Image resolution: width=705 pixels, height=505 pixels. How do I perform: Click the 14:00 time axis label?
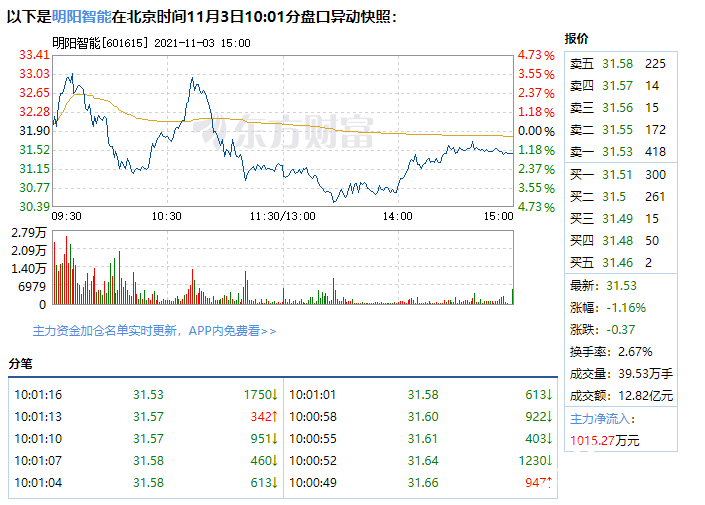coord(397,216)
